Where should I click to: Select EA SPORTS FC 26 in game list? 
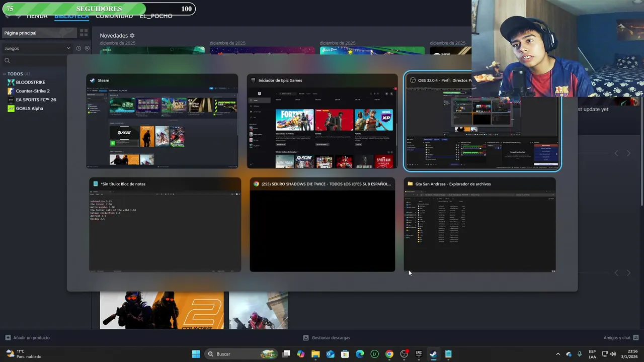[x=36, y=100]
